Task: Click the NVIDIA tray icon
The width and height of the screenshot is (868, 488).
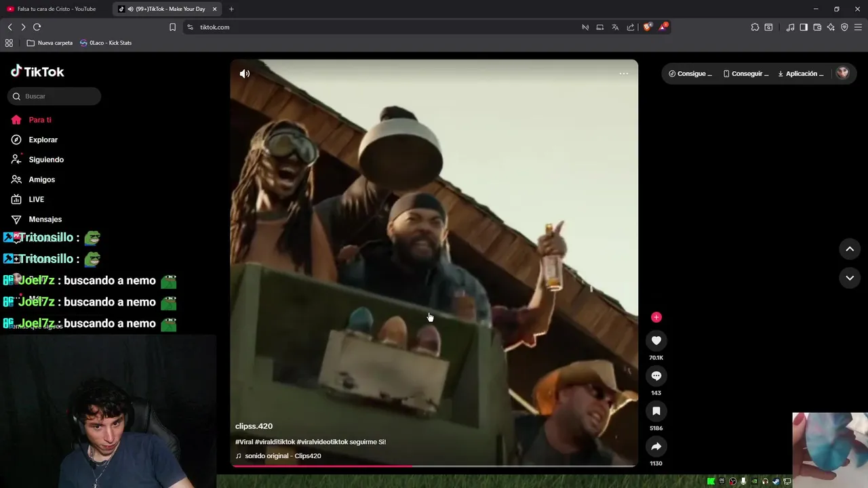Action: coord(754,481)
